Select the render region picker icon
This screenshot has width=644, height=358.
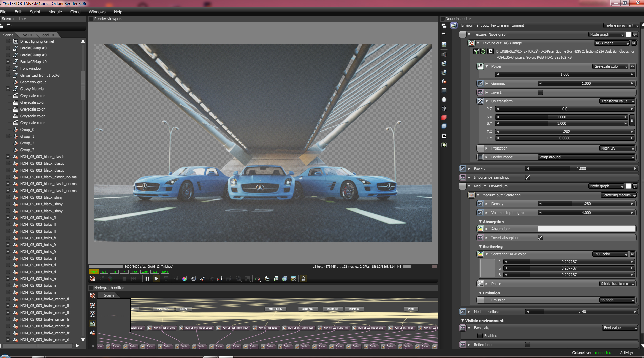[x=220, y=279]
